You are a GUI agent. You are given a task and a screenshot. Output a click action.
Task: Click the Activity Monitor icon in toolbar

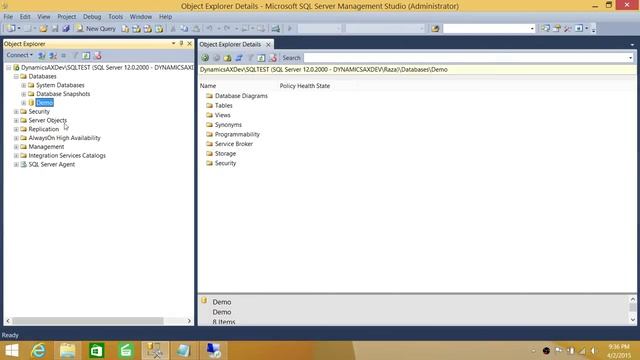[x=276, y=29]
